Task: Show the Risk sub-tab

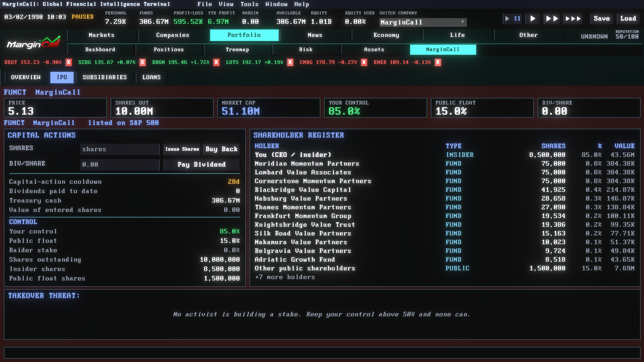Action: pos(306,50)
